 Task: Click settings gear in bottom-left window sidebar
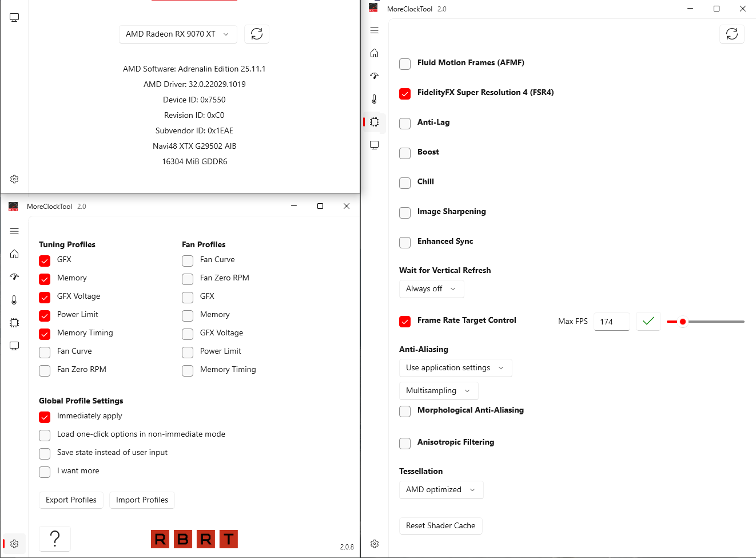[14, 544]
